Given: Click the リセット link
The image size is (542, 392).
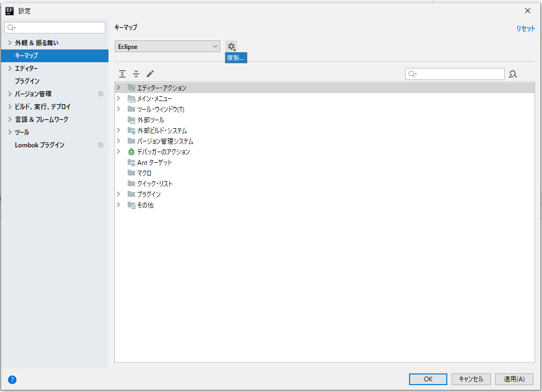Looking at the screenshot, I should tap(526, 28).
